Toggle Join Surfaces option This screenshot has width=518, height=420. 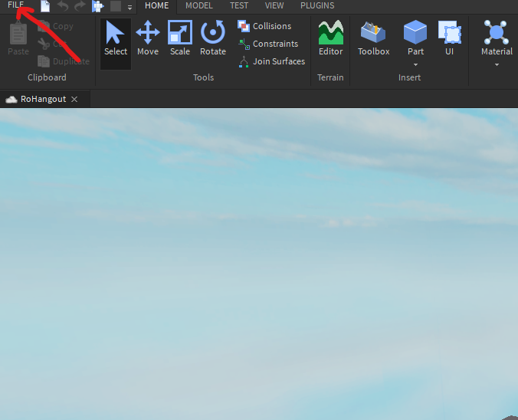(271, 61)
